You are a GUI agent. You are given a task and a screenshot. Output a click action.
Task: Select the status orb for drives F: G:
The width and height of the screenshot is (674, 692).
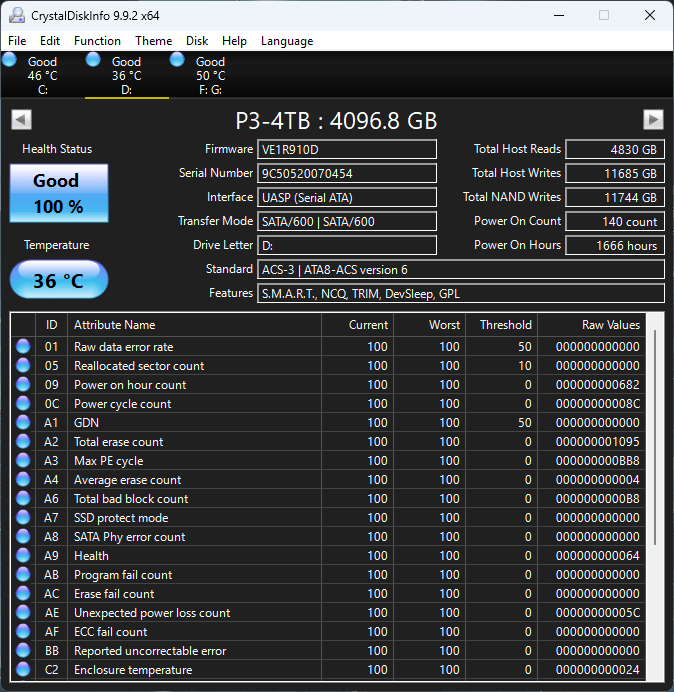point(177,60)
